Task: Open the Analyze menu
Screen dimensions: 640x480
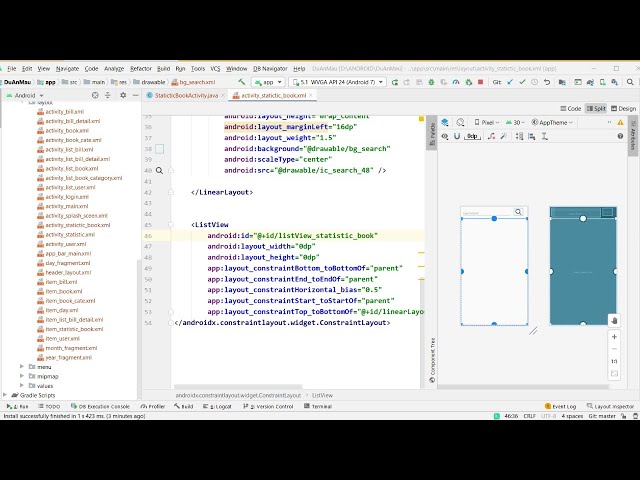Action: pyautogui.click(x=114, y=69)
